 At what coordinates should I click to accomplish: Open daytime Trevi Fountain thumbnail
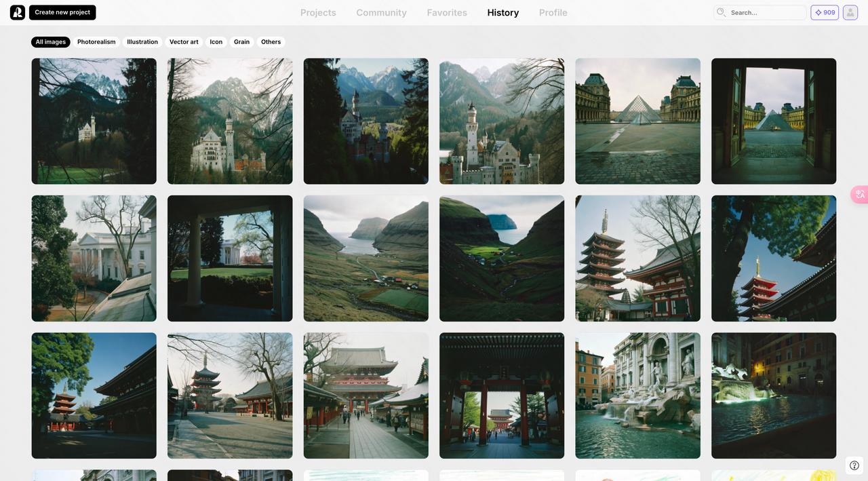pyautogui.click(x=638, y=396)
